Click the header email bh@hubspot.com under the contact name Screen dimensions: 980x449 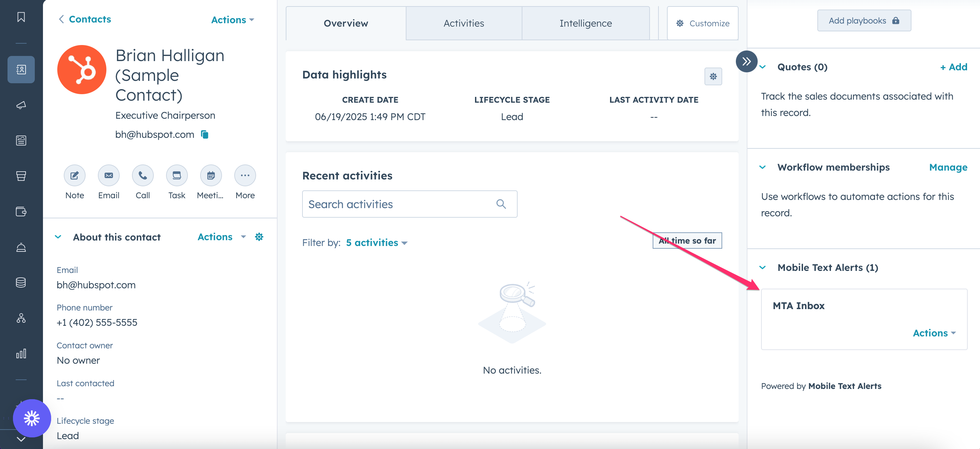[x=154, y=134]
